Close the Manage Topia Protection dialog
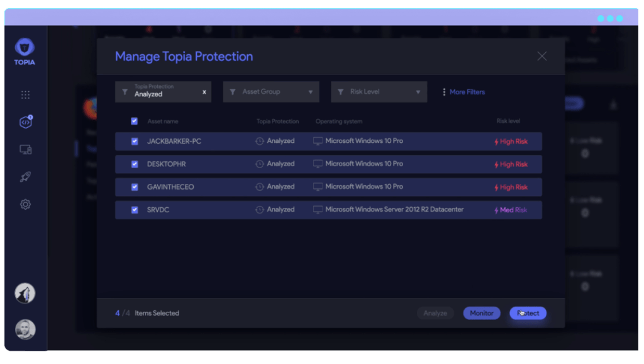Viewport: 644px width, 364px height. coord(541,56)
